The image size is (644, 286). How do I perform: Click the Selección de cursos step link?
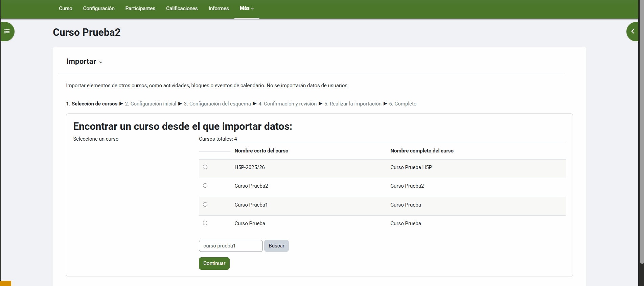(x=92, y=104)
